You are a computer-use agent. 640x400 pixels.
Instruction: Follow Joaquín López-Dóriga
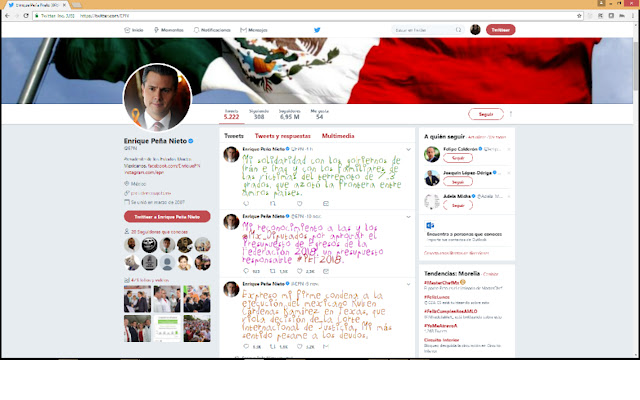(x=458, y=182)
